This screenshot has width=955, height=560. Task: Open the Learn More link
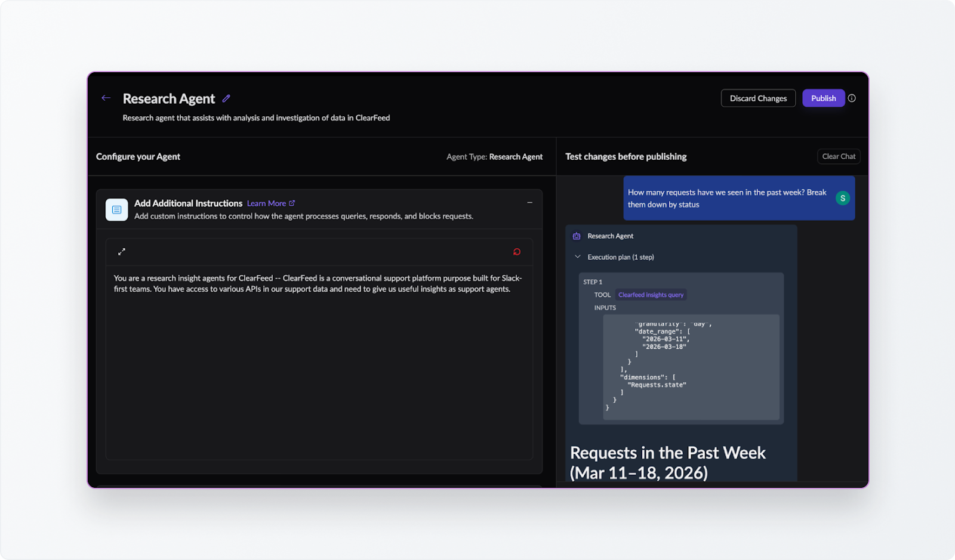[x=267, y=203]
